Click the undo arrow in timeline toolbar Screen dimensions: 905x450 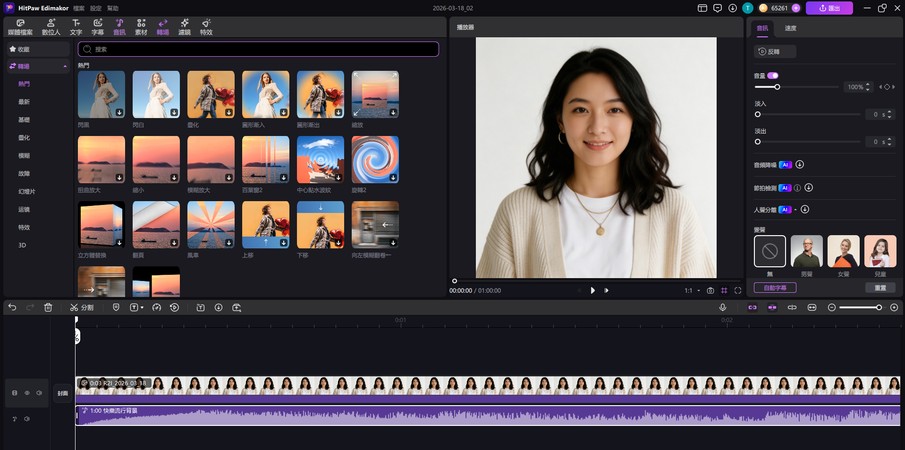pyautogui.click(x=12, y=307)
